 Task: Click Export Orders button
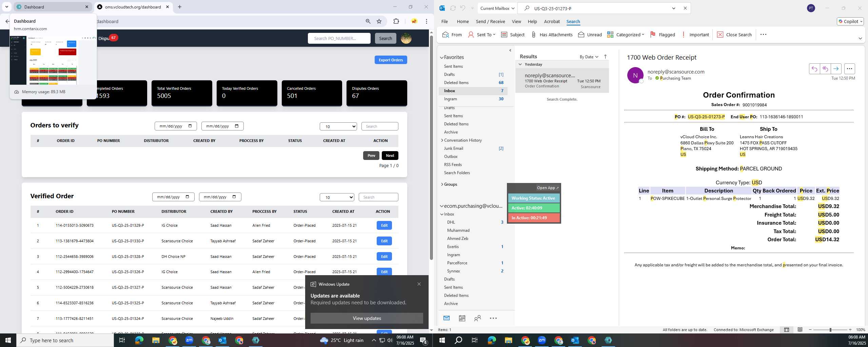391,60
